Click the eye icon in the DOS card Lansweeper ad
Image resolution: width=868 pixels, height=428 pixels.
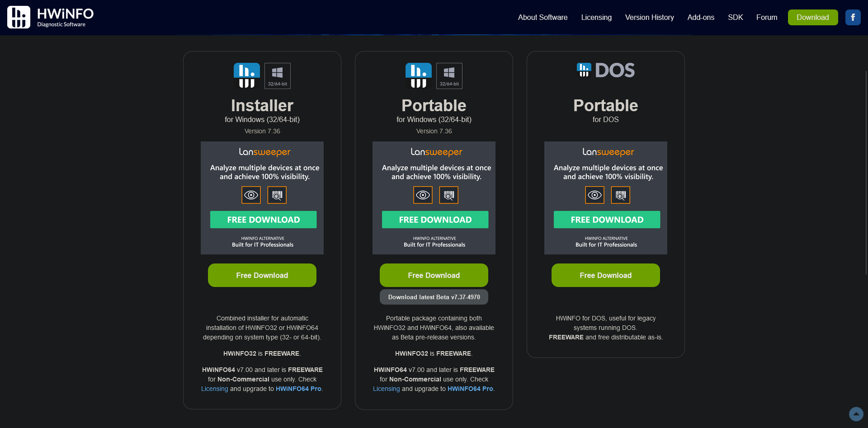click(x=594, y=195)
